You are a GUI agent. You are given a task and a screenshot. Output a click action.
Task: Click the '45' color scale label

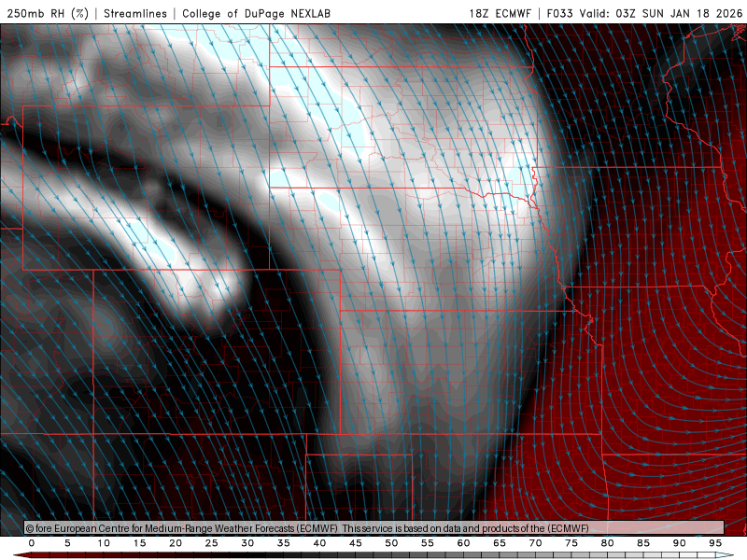[x=356, y=543]
